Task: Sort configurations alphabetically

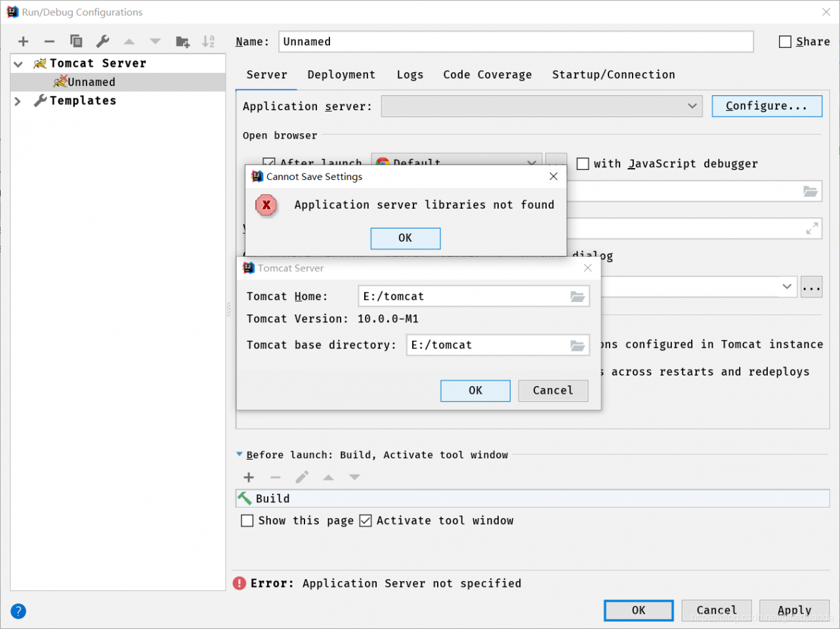Action: [x=209, y=41]
